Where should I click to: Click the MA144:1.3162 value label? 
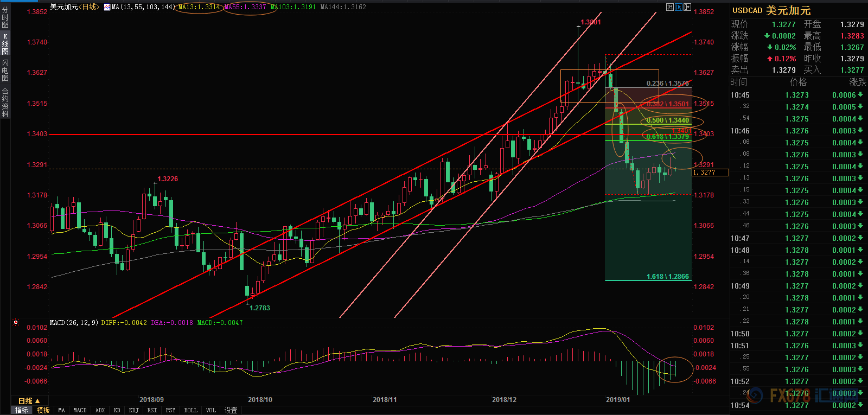pos(343,7)
